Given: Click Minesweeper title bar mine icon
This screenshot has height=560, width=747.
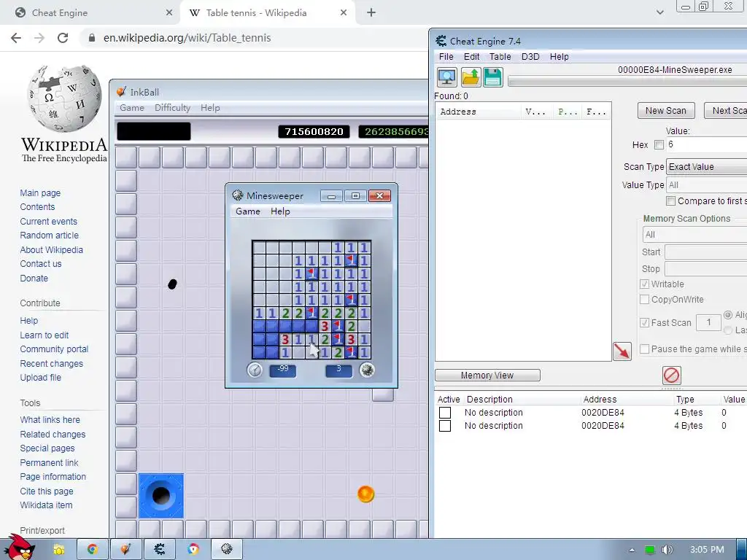Looking at the screenshot, I should [x=237, y=195].
